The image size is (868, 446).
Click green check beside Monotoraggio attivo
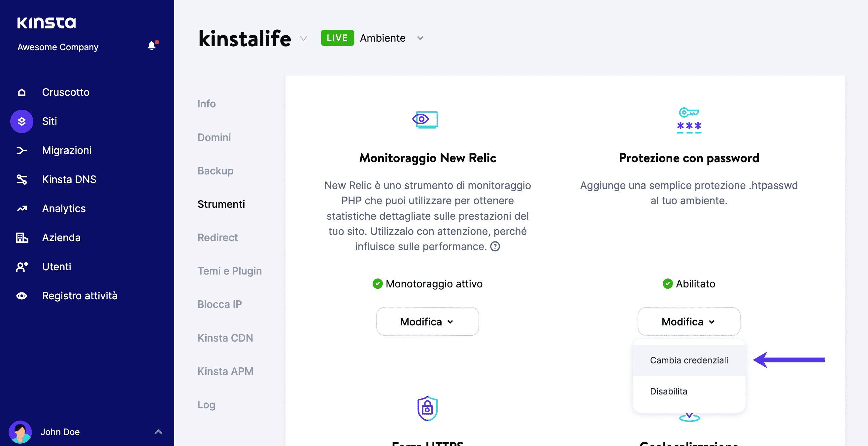point(377,284)
